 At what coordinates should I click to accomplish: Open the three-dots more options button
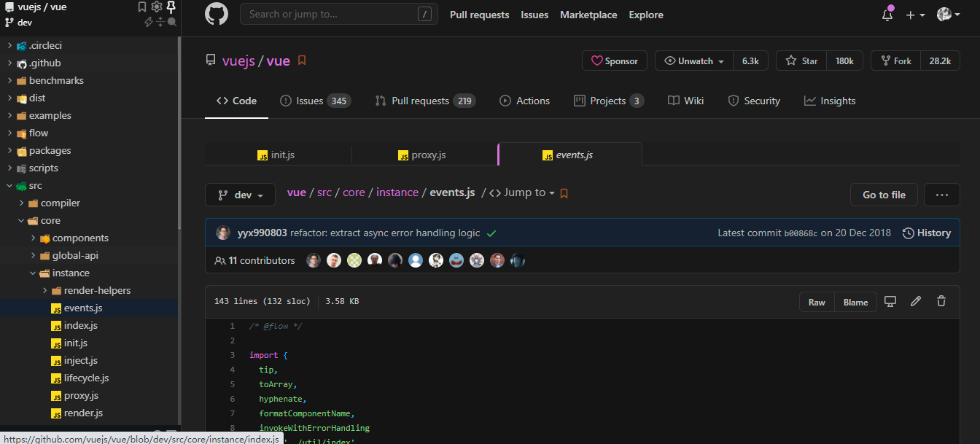pos(942,195)
